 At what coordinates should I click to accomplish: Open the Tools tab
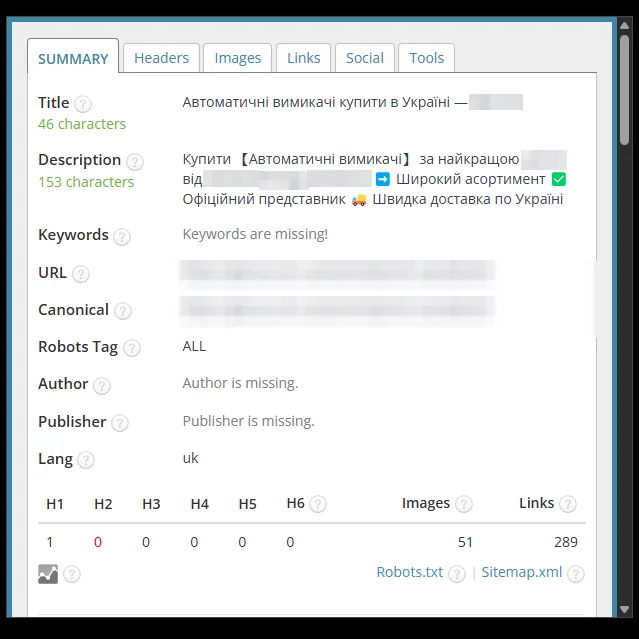point(426,58)
